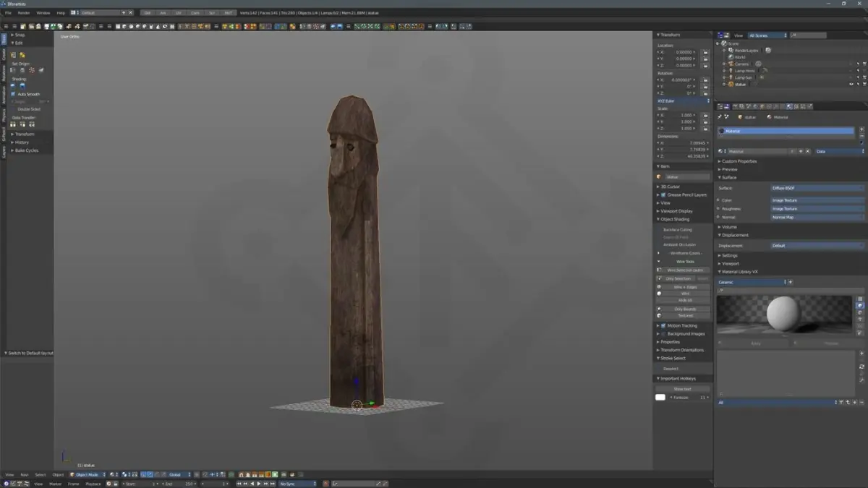Click the statue object icon in outliner
The height and width of the screenshot is (488, 868).
point(731,85)
